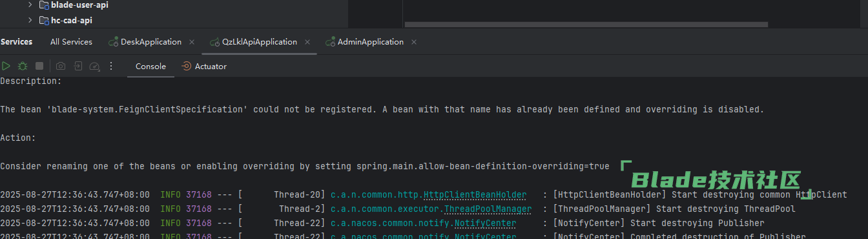This screenshot has width=868, height=239.
Task: Click the grey Stop square icon
Action: pyautogui.click(x=39, y=66)
